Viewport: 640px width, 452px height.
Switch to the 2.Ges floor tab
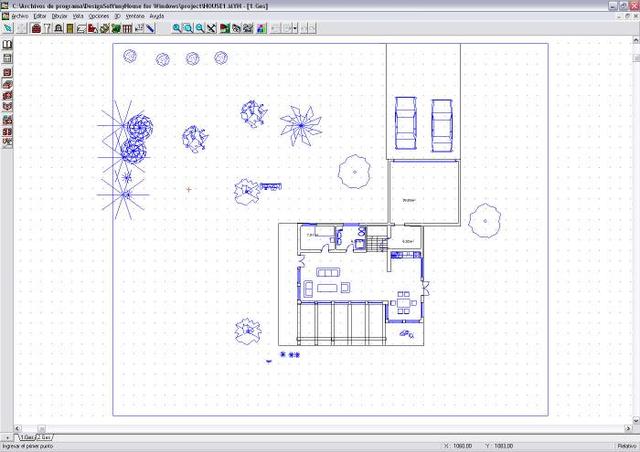coord(46,438)
